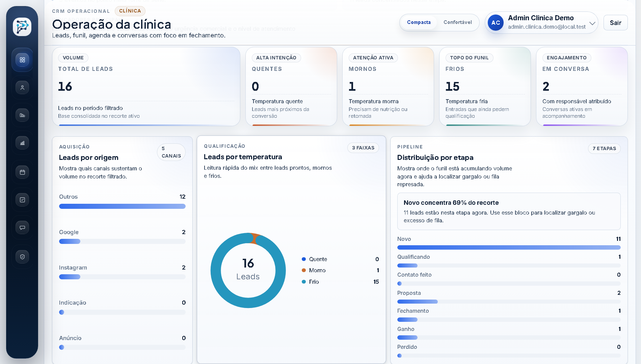Viewport: 641px width, 364px height.
Task: Switch layout to Compacta
Action: click(x=419, y=22)
